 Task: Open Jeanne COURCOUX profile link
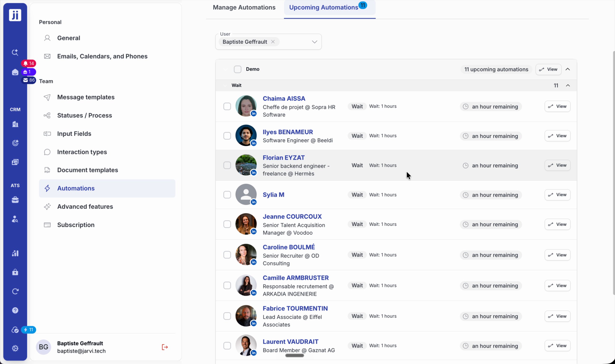click(292, 217)
